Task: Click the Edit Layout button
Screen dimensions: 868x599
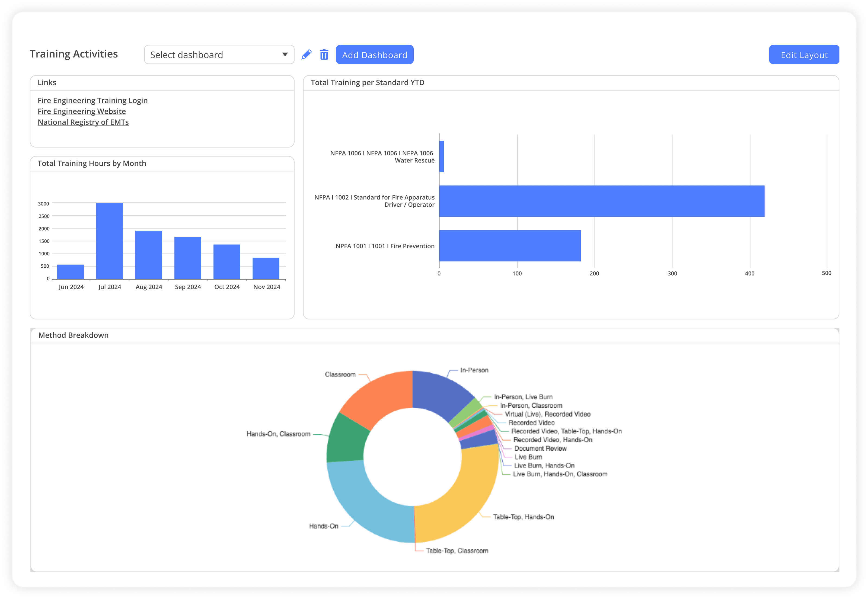Action: coord(804,55)
